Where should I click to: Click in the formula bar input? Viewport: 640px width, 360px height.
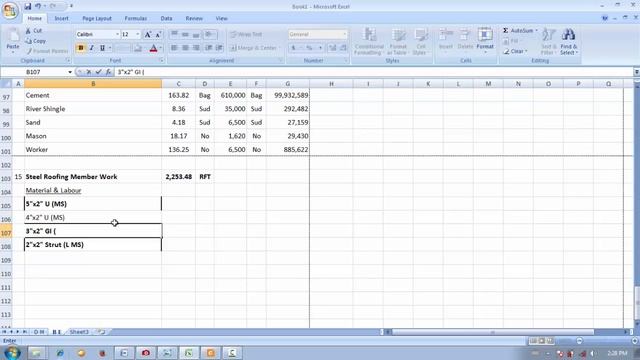tap(373, 72)
